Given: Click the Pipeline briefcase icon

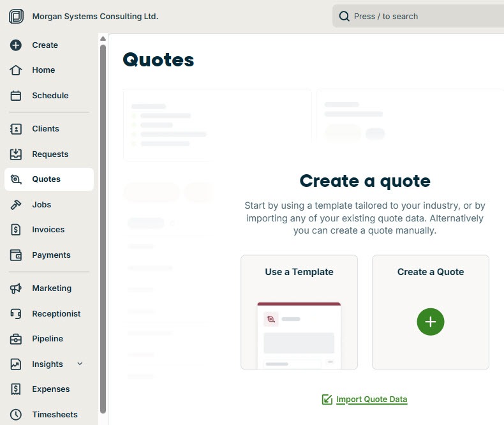Looking at the screenshot, I should 16,339.
